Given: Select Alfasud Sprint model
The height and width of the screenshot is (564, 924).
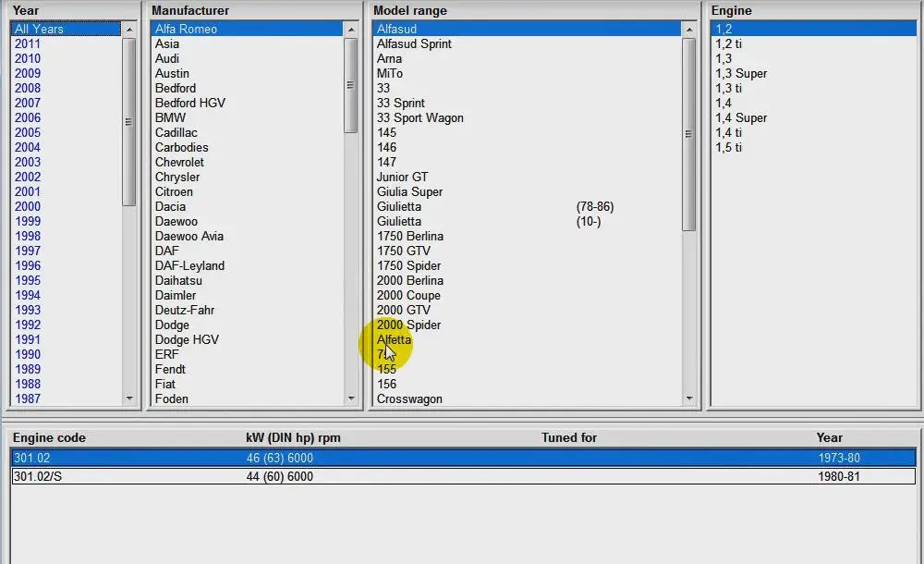Looking at the screenshot, I should point(414,43).
